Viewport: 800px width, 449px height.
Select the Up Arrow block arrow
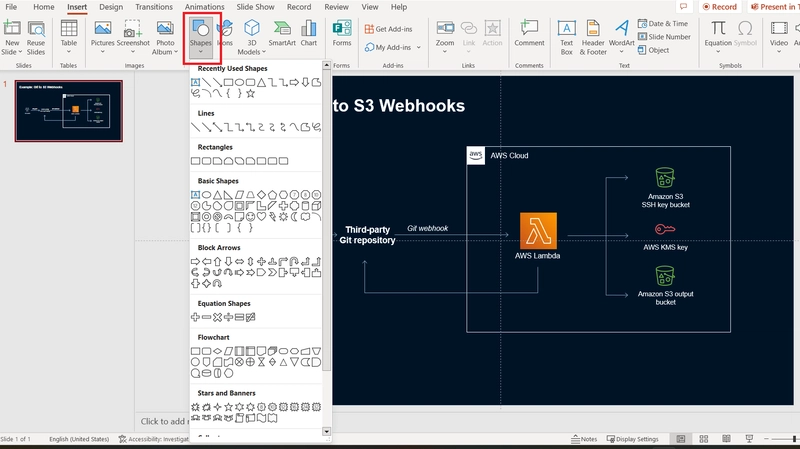[217, 261]
